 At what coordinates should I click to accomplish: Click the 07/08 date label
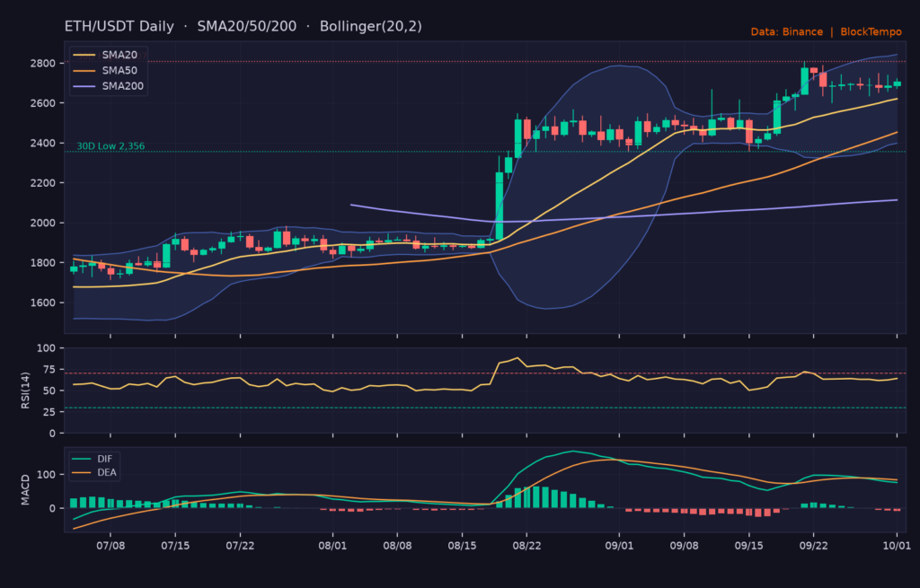pyautogui.click(x=111, y=546)
